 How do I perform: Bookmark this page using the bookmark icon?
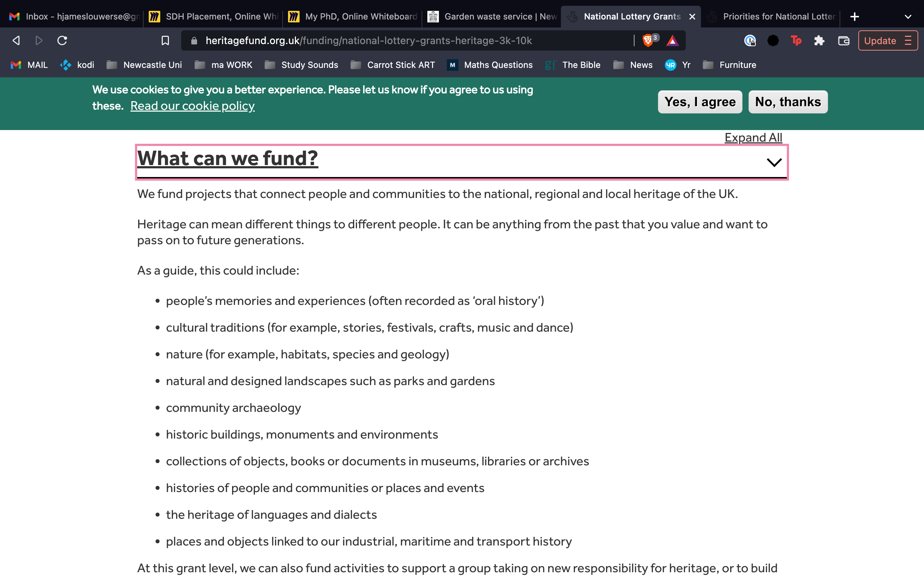[x=165, y=40]
